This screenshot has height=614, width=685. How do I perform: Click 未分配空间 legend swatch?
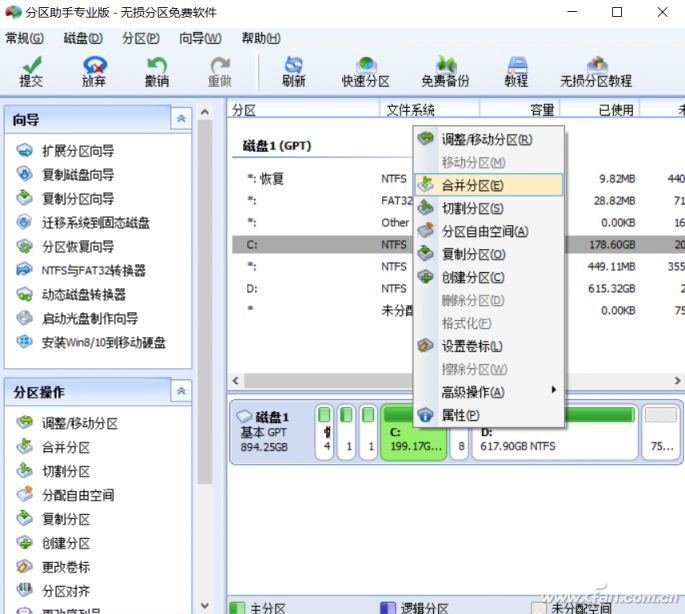point(538,608)
